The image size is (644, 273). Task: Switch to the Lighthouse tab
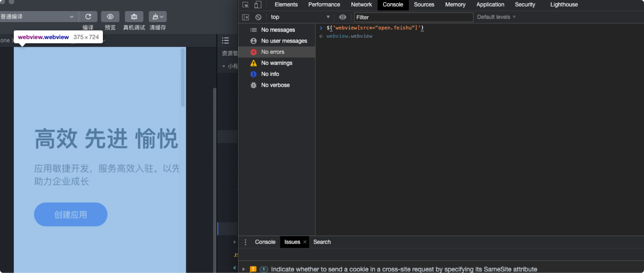(x=564, y=5)
